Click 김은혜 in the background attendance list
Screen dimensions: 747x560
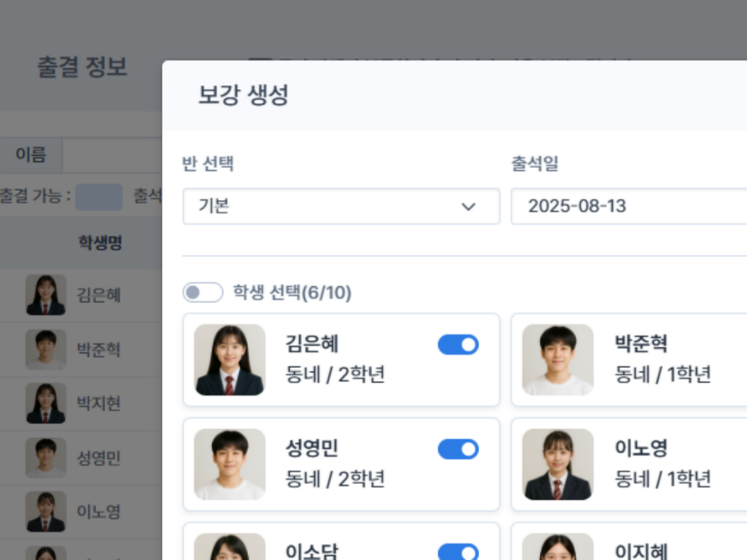point(98,295)
